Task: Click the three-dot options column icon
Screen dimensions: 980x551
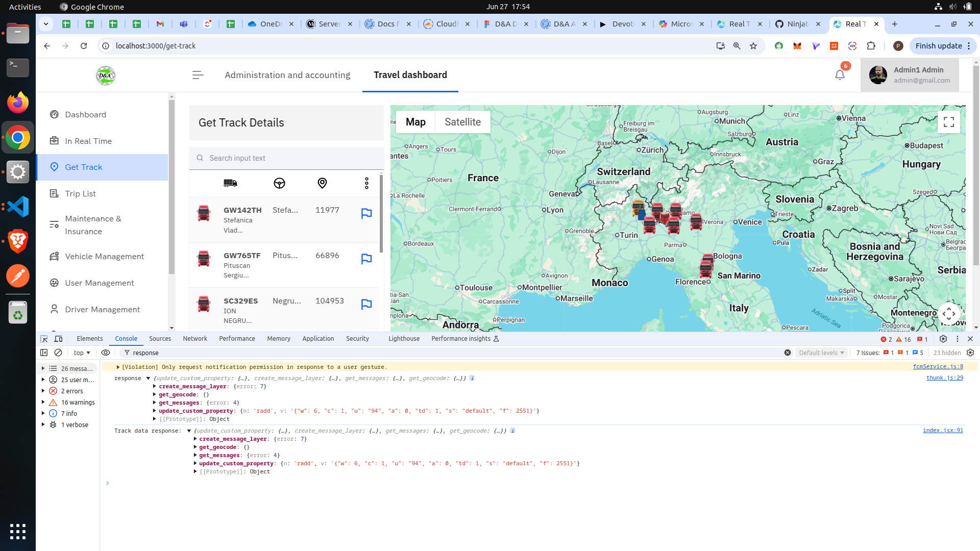Action: (366, 183)
